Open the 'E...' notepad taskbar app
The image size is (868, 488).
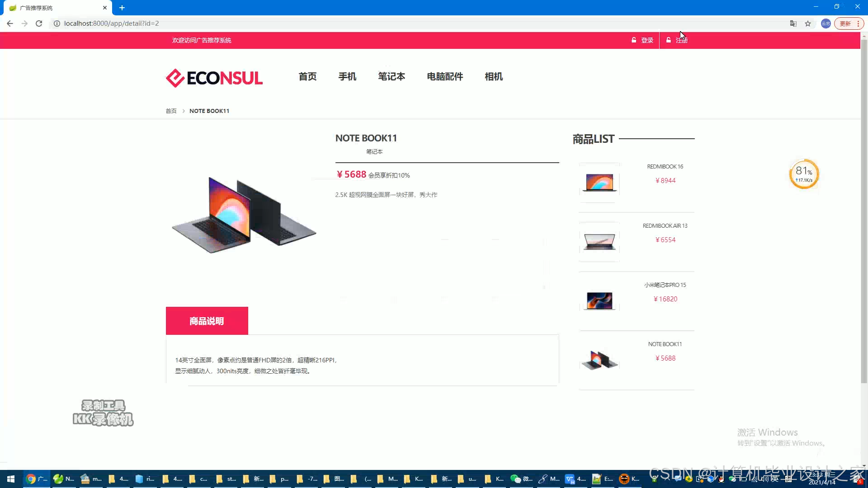pos(603,479)
